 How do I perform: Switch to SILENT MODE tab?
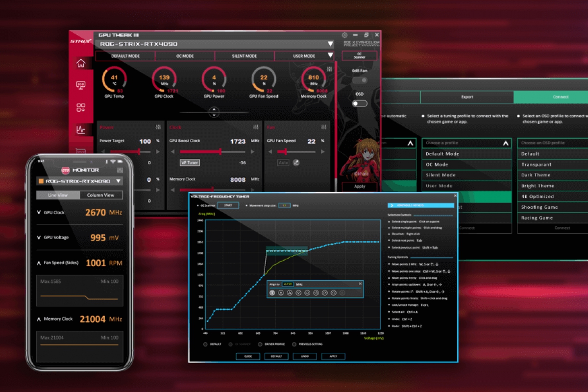click(245, 56)
